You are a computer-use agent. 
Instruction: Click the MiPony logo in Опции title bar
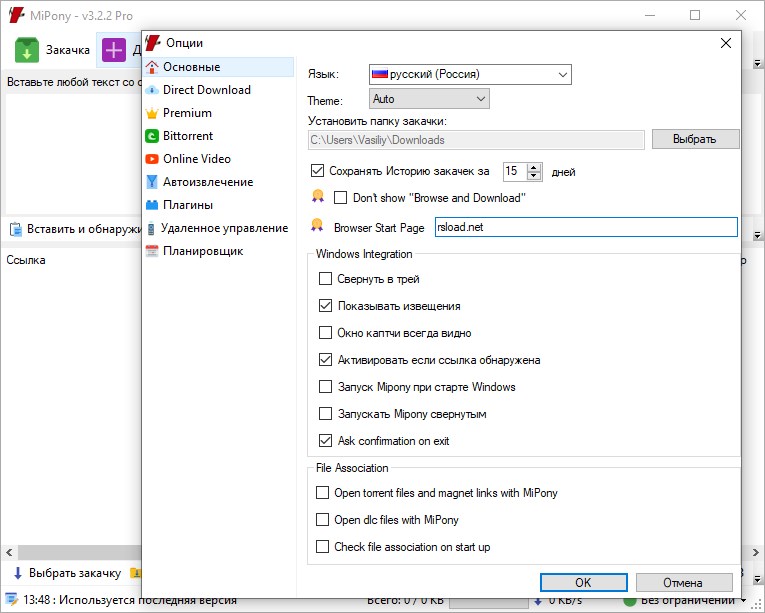point(153,42)
